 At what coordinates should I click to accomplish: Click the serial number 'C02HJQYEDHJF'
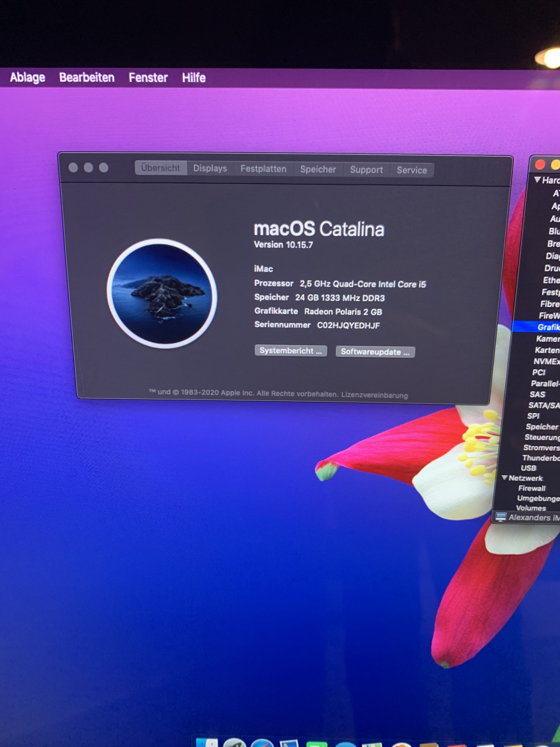click(348, 325)
